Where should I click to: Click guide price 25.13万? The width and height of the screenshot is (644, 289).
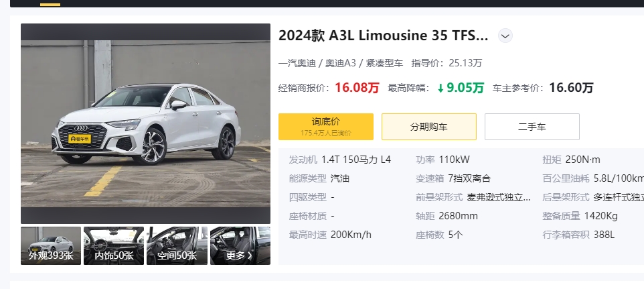click(465, 63)
